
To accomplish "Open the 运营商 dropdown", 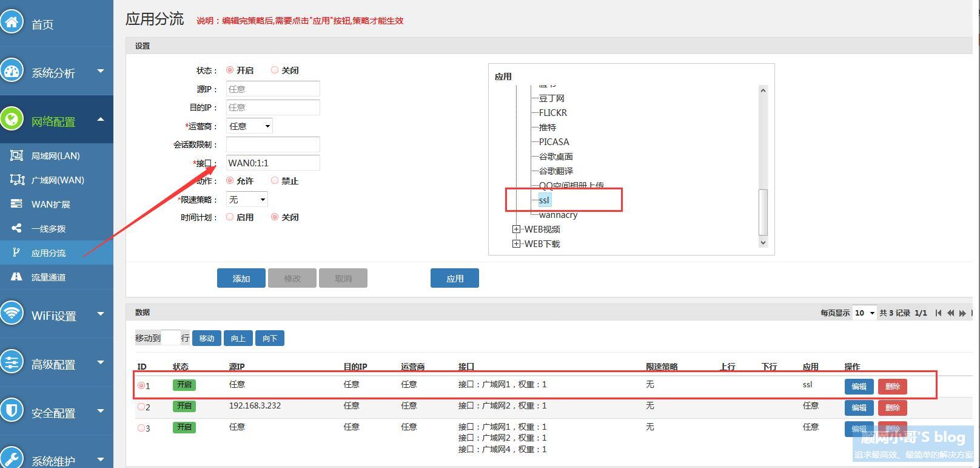I will tap(249, 126).
